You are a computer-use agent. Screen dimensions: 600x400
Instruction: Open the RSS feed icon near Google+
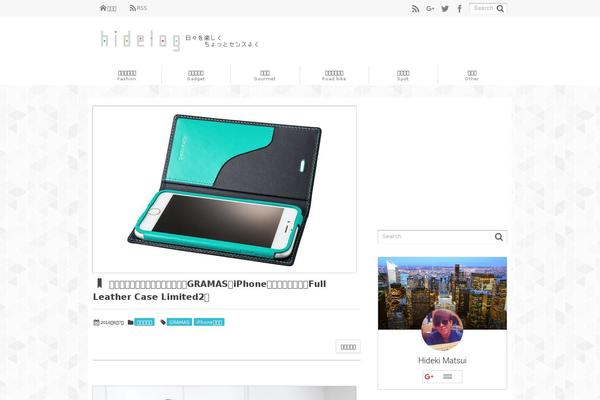click(x=415, y=9)
